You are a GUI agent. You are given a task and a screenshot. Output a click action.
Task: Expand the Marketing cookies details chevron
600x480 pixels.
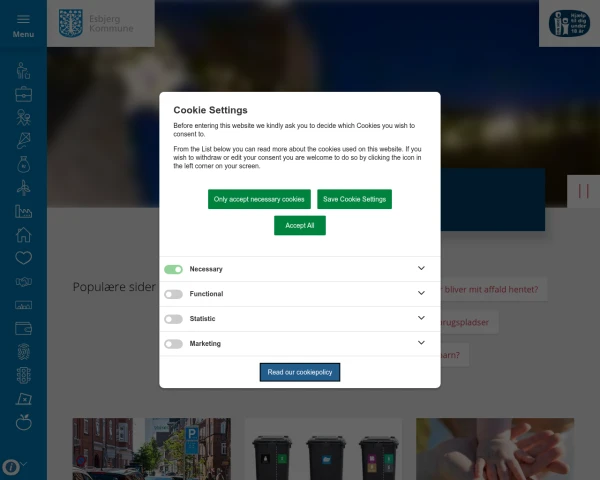pyautogui.click(x=421, y=343)
